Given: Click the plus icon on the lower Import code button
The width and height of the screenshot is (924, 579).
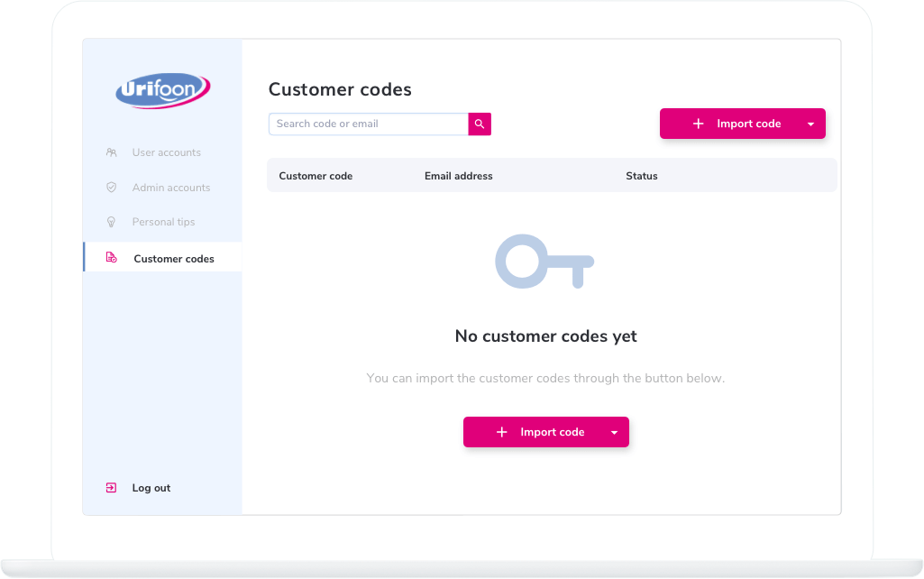Looking at the screenshot, I should coord(501,432).
